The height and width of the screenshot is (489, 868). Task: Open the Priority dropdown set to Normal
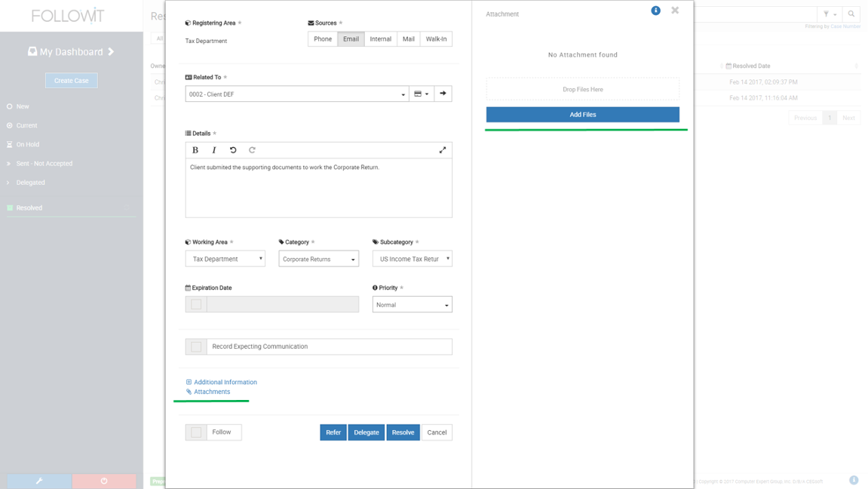coord(412,305)
